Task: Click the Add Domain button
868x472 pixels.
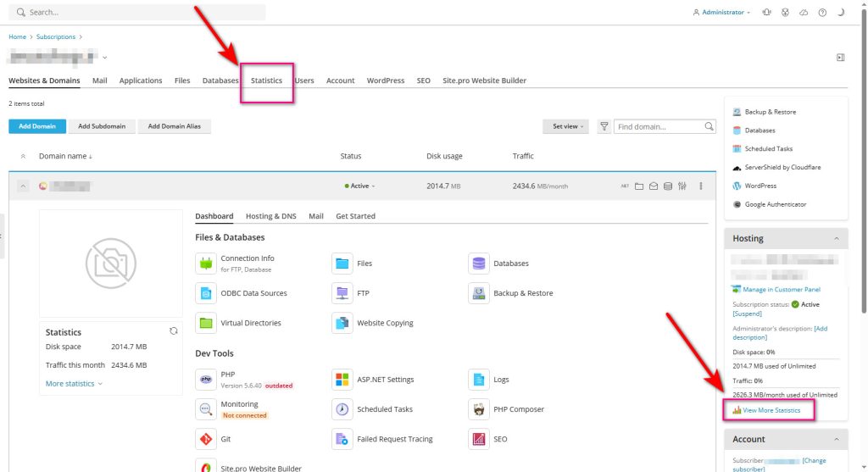Action: [x=37, y=126]
